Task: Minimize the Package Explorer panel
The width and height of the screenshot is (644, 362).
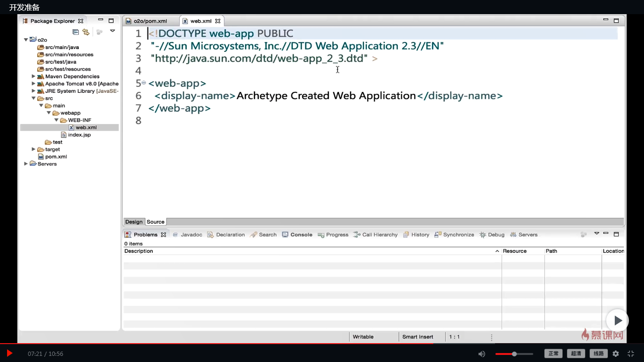Action: click(x=101, y=21)
